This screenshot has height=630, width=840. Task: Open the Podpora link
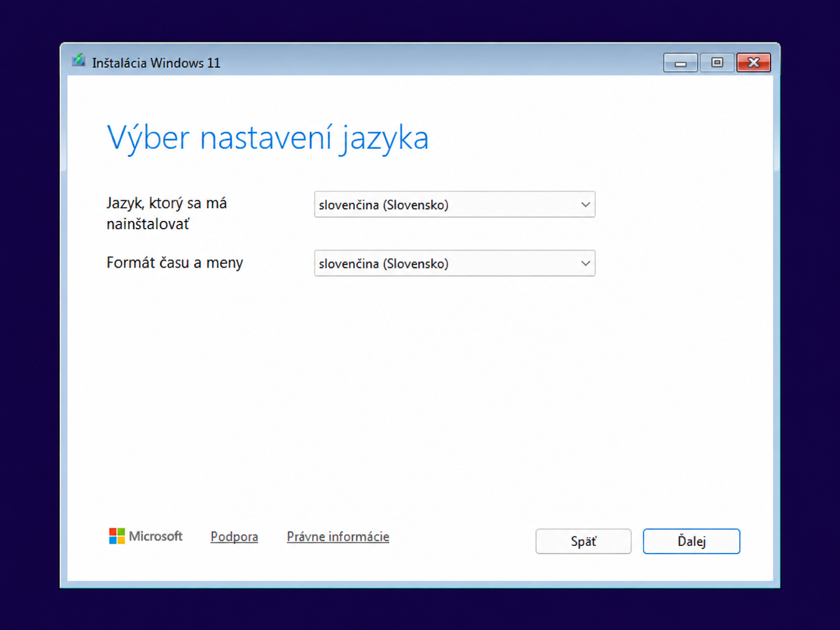coord(234,537)
